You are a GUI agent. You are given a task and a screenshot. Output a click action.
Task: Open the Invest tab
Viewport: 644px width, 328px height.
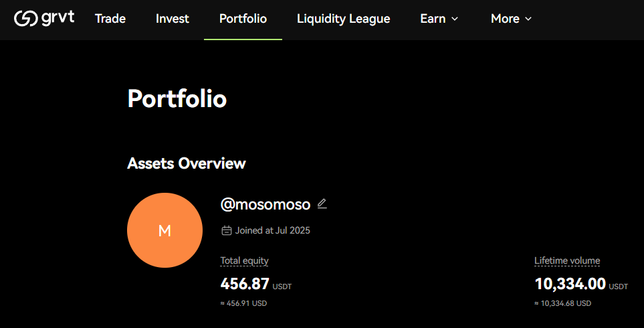(x=173, y=19)
